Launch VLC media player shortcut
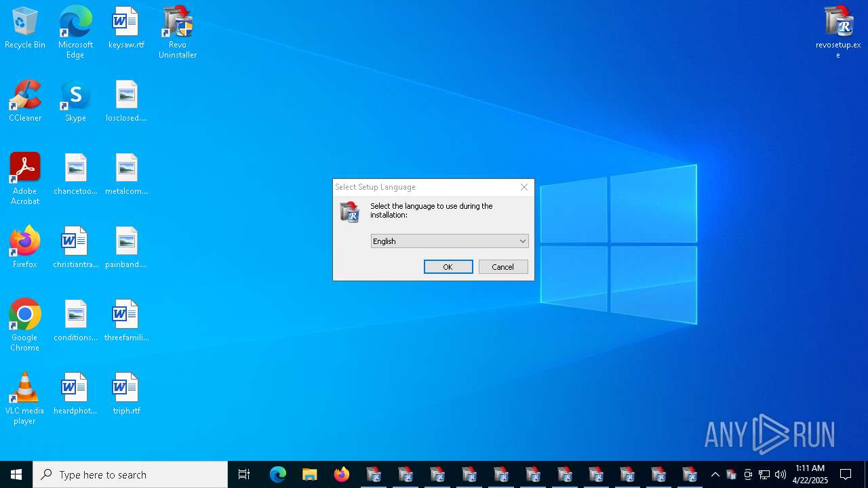868x488 pixels. pos(25,399)
